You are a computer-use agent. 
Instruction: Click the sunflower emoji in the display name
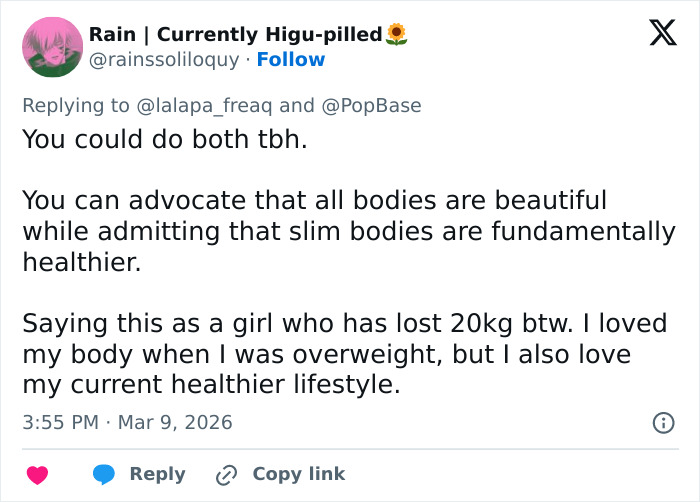[397, 35]
